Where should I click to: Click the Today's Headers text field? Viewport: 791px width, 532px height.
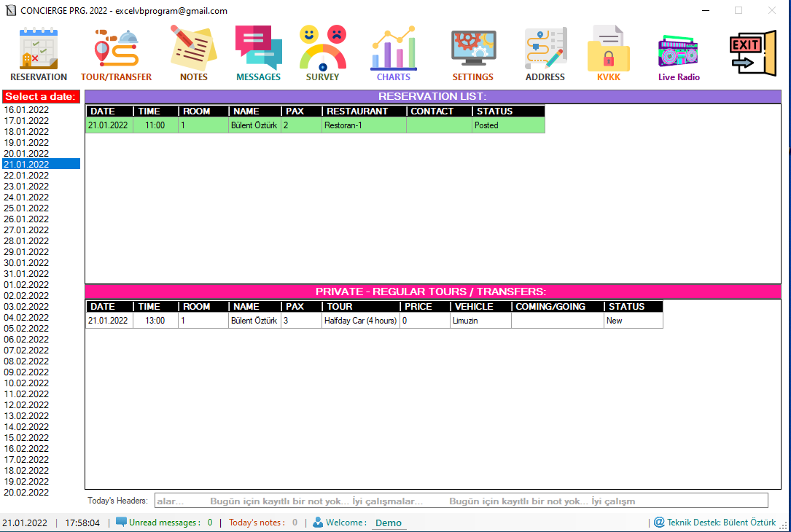click(x=461, y=501)
